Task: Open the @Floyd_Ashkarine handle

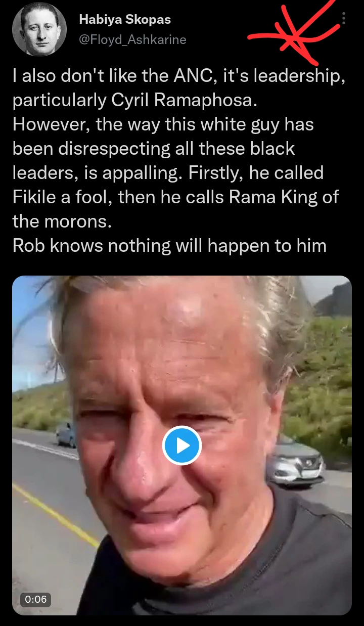Action: (133, 39)
